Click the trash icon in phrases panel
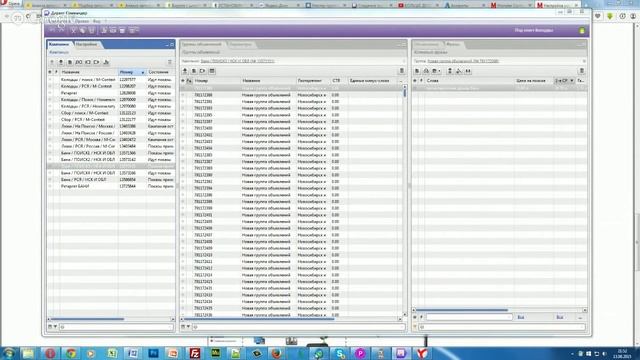 point(582,71)
